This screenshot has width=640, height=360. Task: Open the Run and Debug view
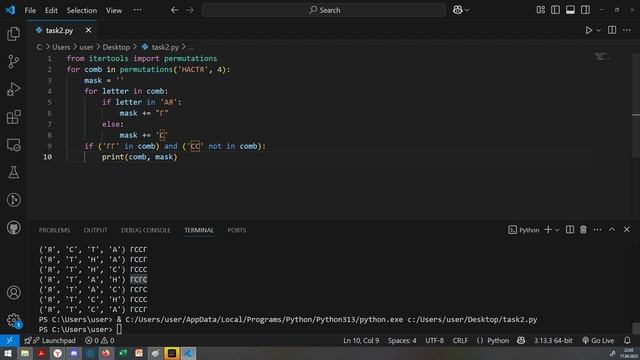click(x=13, y=89)
